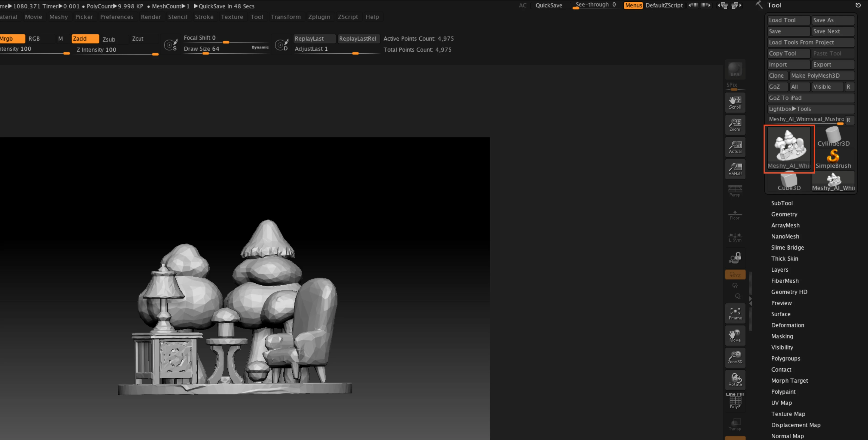Expand the Deformation section
868x440 pixels.
click(788, 325)
